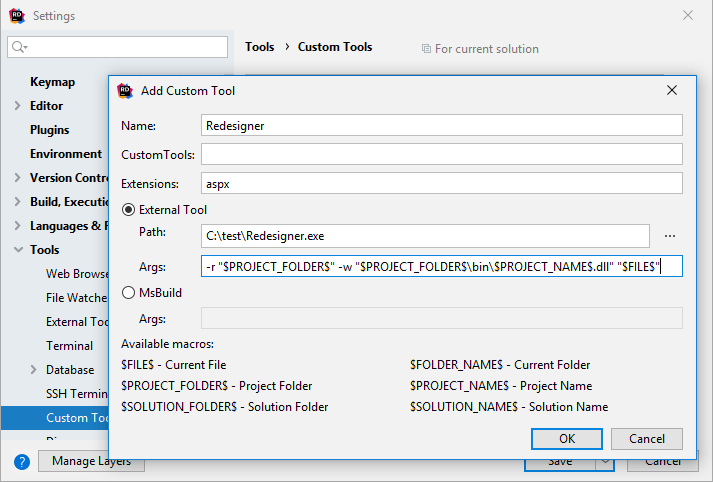The image size is (713, 482).
Task: Close the Settings window
Action: tap(688, 15)
